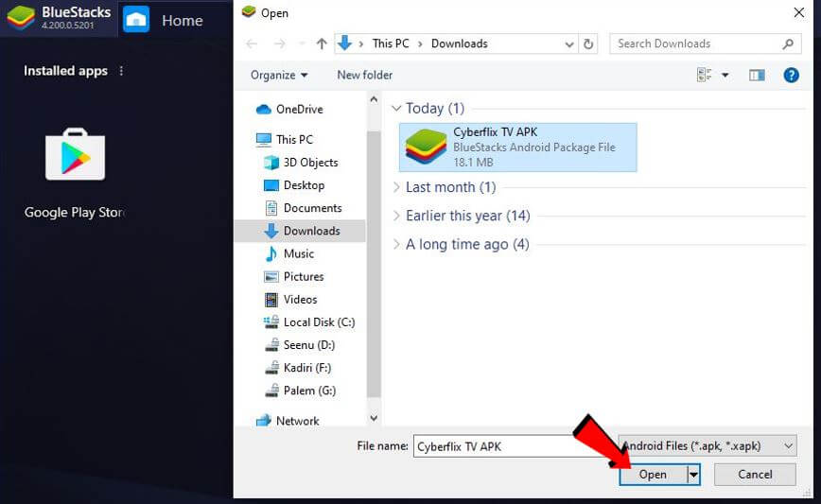Go forward in Open dialog navigation
The width and height of the screenshot is (821, 504).
pos(280,43)
